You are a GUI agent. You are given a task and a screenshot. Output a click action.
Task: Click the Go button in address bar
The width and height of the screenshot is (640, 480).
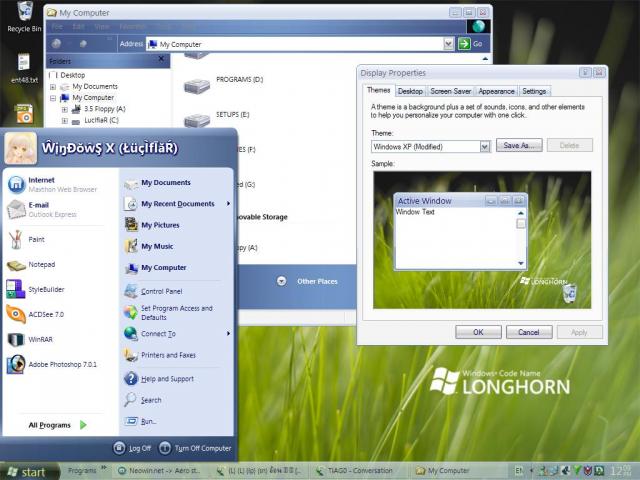471,44
